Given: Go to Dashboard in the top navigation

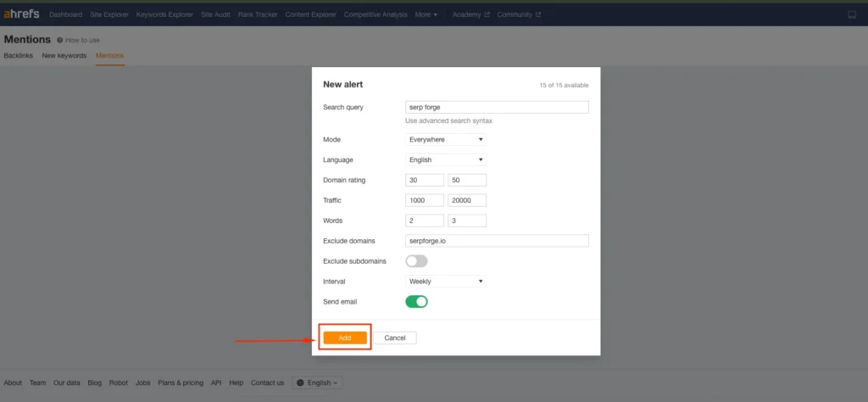Looking at the screenshot, I should 66,14.
